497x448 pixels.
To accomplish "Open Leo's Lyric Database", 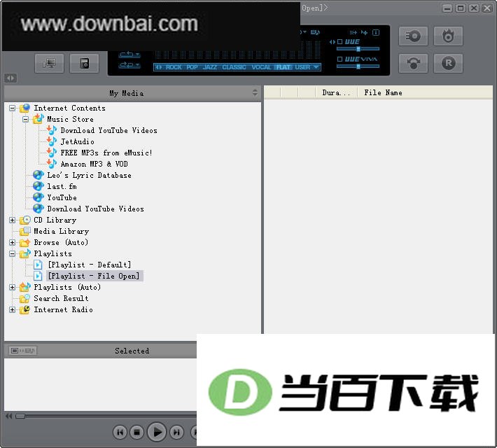I will [x=89, y=175].
